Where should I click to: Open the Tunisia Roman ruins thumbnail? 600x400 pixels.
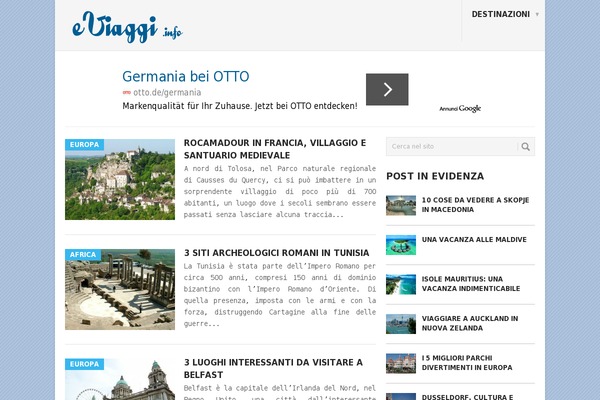pyautogui.click(x=120, y=289)
